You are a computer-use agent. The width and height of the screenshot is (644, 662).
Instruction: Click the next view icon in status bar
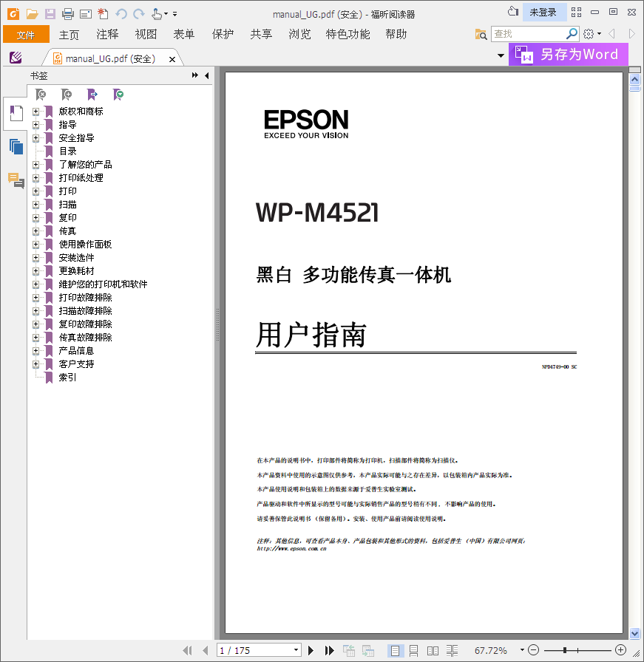(367, 651)
